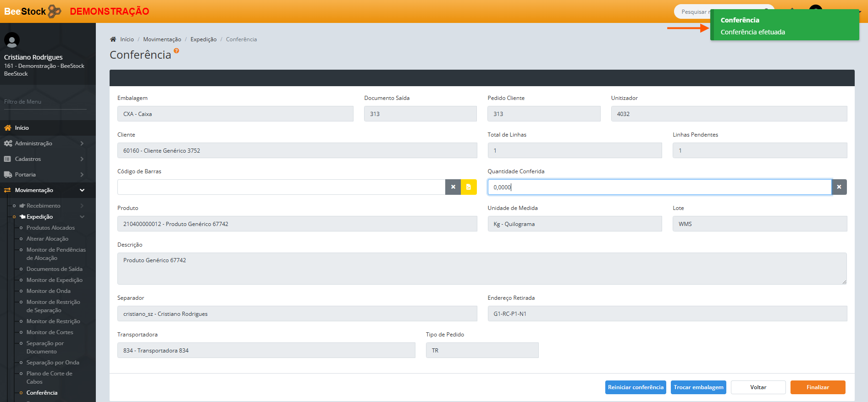Expand the Administração menu chevron
Viewport: 868px width, 402px height.
tap(82, 143)
